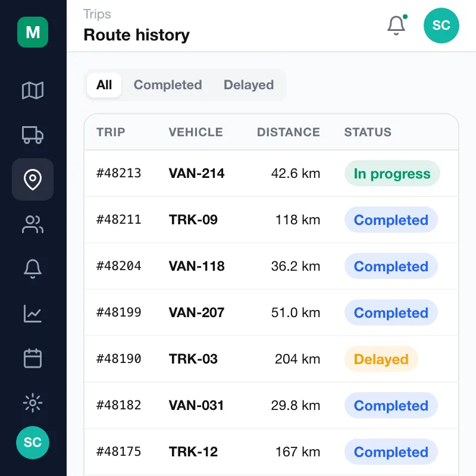
Task: Select vehicle VAN-207
Action: point(197,313)
